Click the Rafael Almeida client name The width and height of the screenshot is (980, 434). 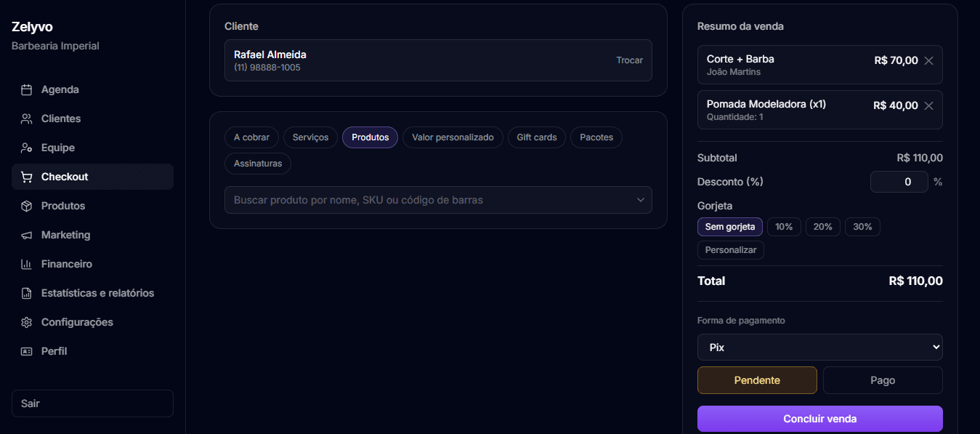[270, 55]
